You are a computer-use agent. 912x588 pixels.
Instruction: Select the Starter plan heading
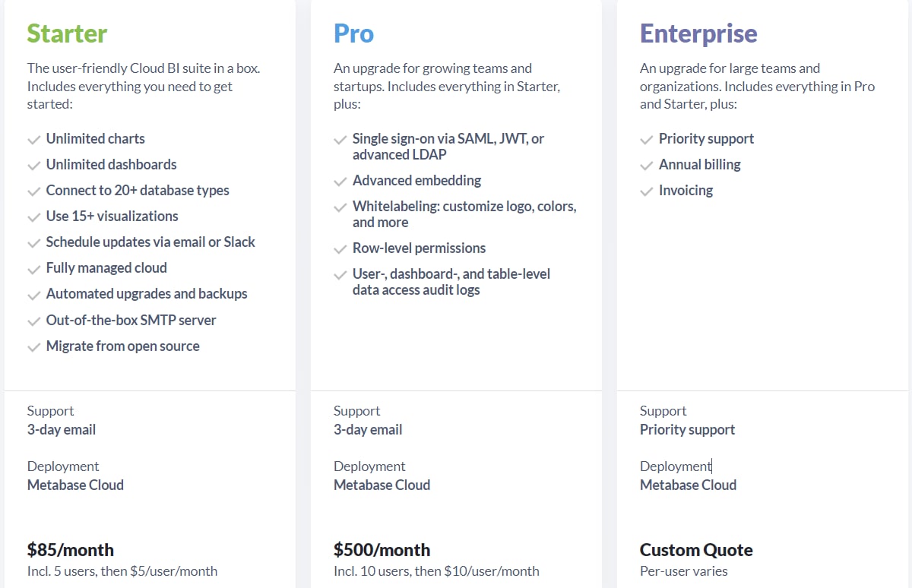67,33
